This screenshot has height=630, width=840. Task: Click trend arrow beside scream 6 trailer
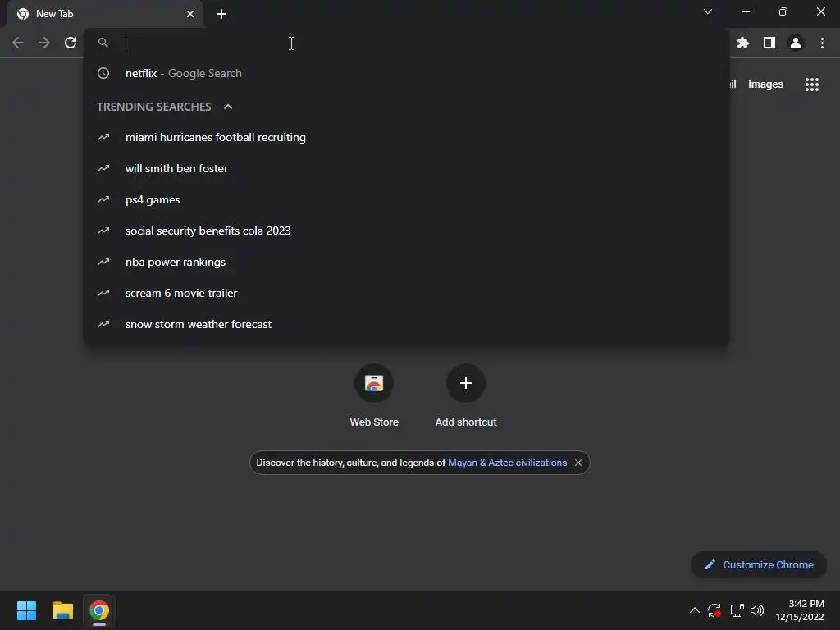pyautogui.click(x=103, y=293)
